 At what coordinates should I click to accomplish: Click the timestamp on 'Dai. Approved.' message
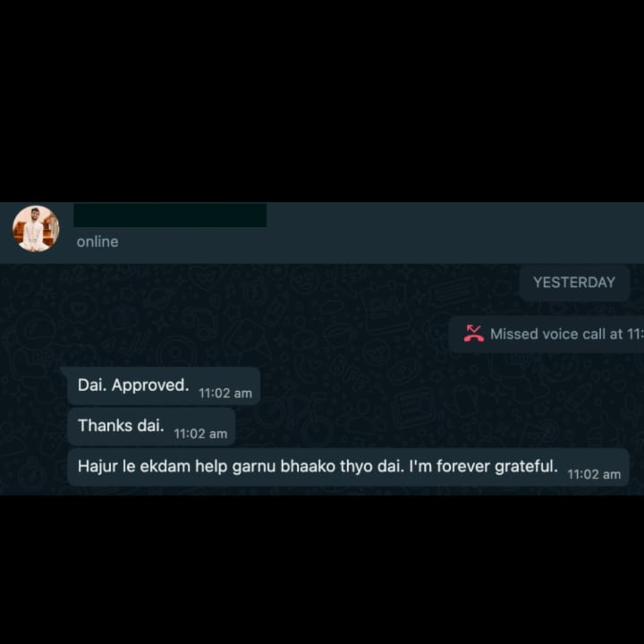pos(225,393)
